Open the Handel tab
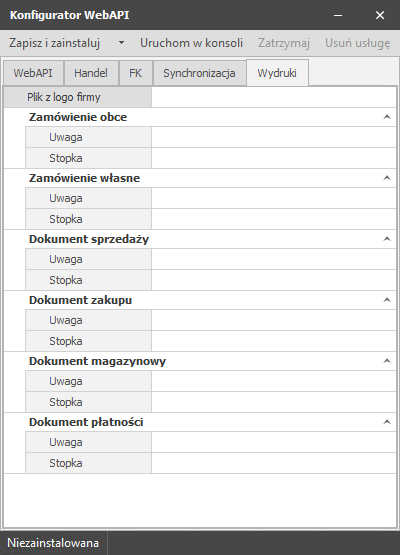Viewport: 400px width, 555px height. (91, 73)
